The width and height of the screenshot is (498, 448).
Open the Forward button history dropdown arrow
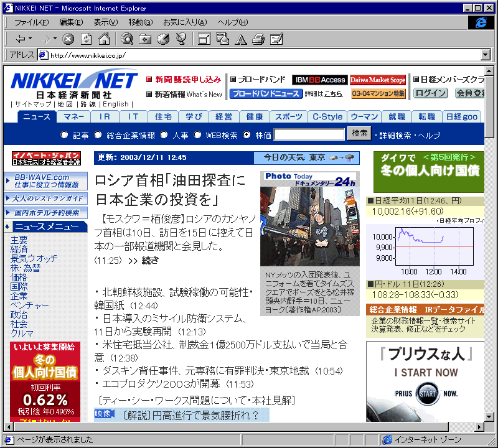point(55,39)
